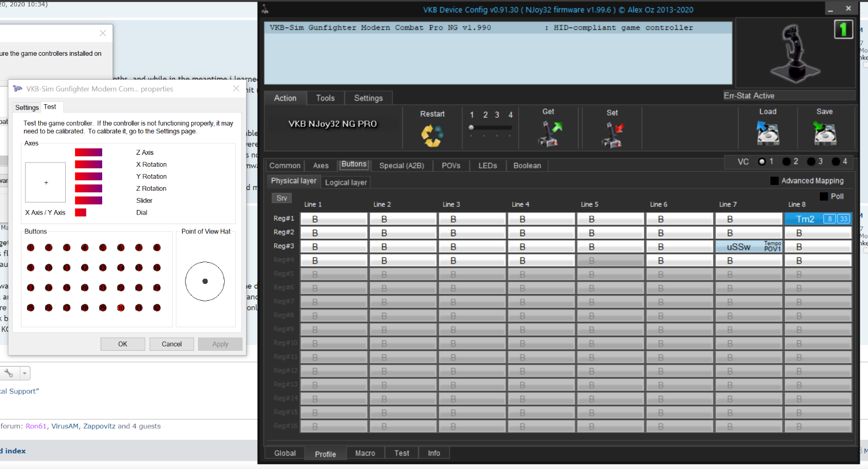This screenshot has height=469, width=868.
Task: Select the Profile tab at the bottom
Action: tap(325, 454)
